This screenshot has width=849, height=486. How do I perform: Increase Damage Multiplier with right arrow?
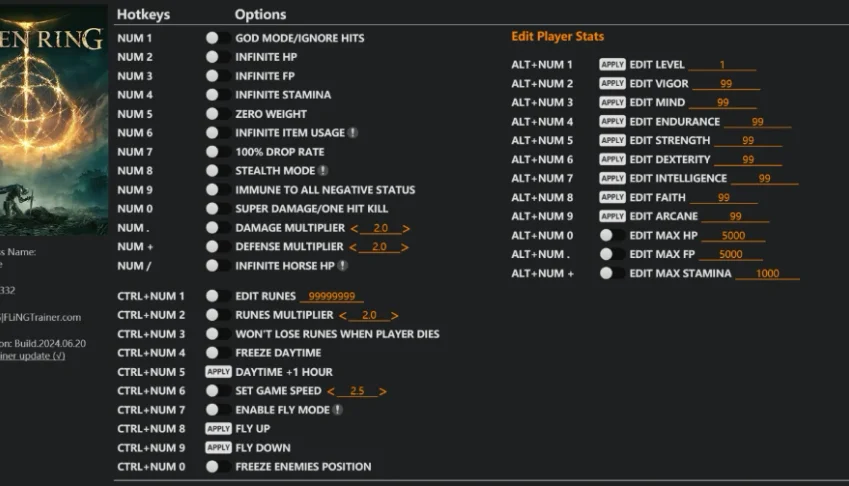coord(406,229)
